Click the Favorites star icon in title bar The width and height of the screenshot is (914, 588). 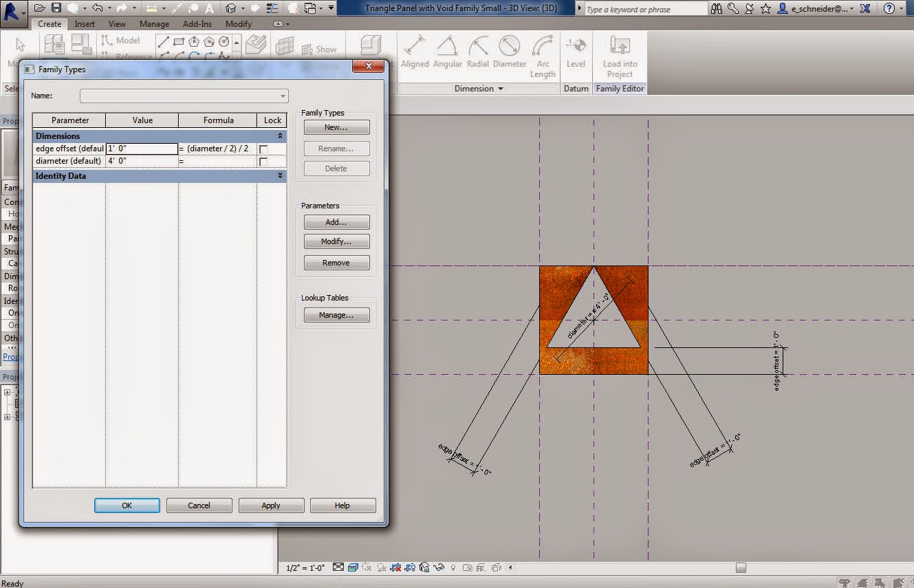click(765, 8)
